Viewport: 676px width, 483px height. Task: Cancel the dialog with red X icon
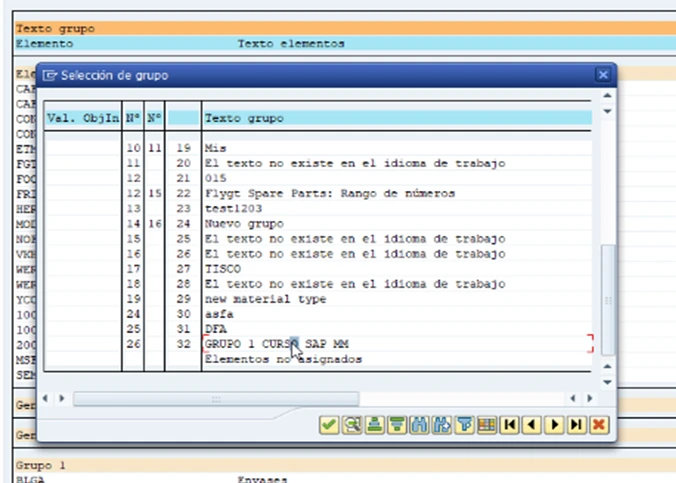[x=599, y=425]
